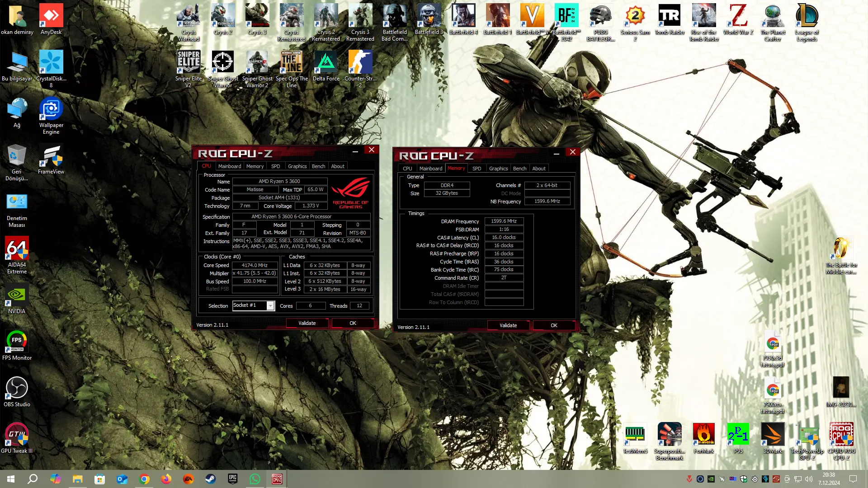Open About tab in CPU-Z memory window

coord(539,169)
